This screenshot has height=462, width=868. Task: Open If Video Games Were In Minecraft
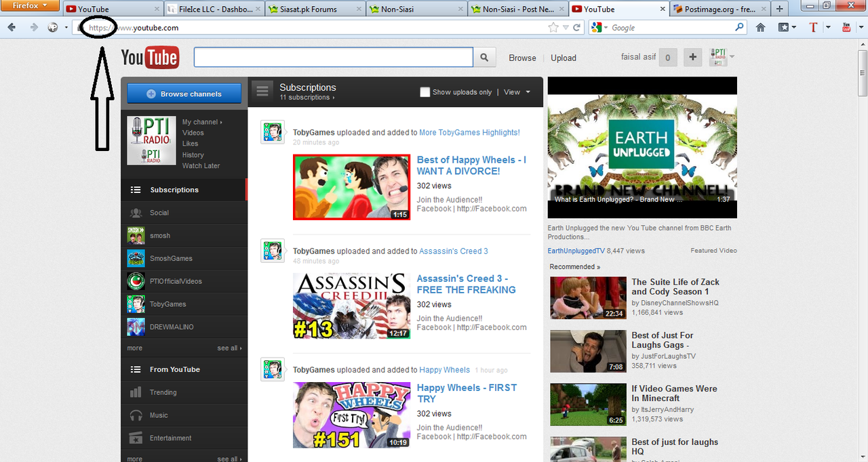(x=674, y=394)
